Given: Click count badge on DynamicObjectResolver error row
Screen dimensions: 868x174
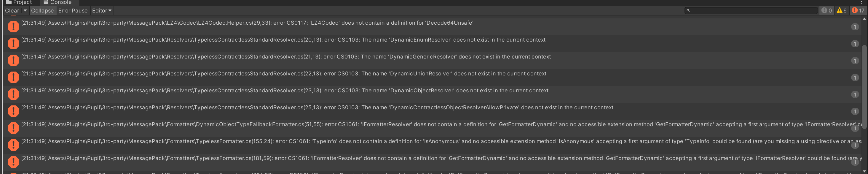Looking at the screenshot, I should [855, 94].
